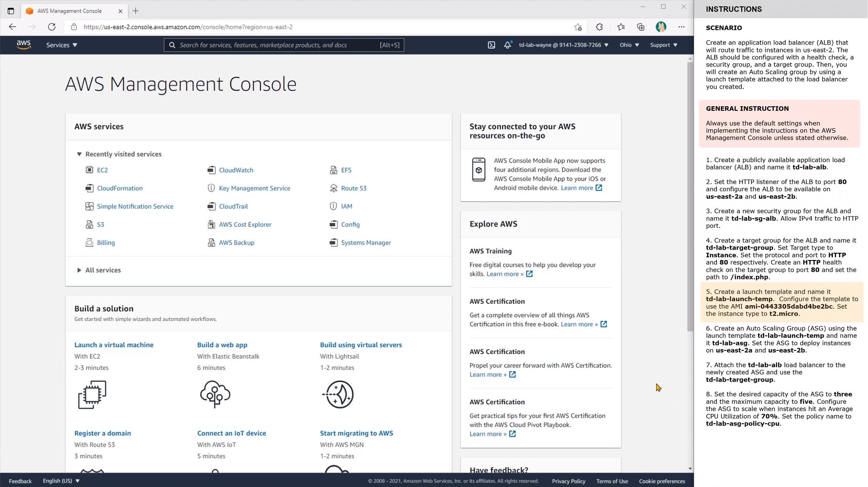Click the CloudFormation service icon
Image resolution: width=868 pixels, height=487 pixels.
90,188
